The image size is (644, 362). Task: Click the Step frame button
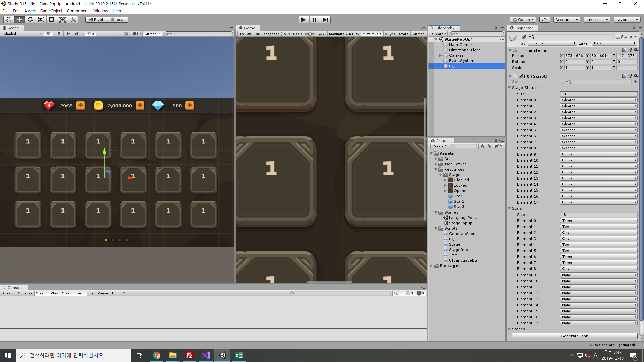(x=325, y=20)
